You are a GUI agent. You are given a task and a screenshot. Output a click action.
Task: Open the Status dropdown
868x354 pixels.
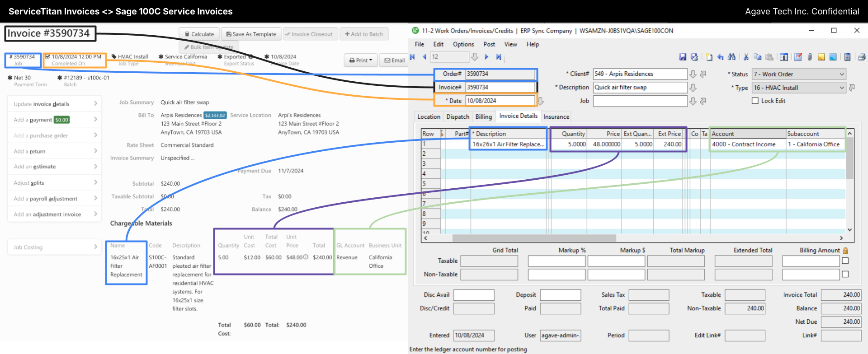click(x=799, y=74)
